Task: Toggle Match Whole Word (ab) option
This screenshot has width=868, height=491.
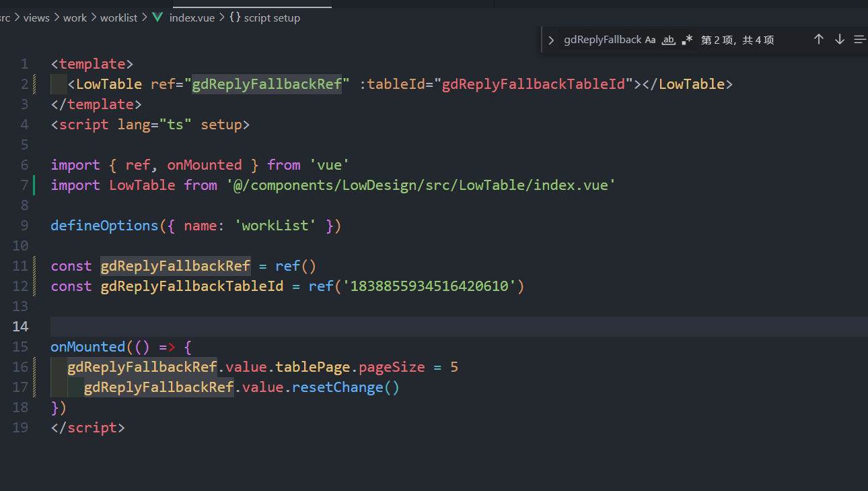Action: point(668,40)
